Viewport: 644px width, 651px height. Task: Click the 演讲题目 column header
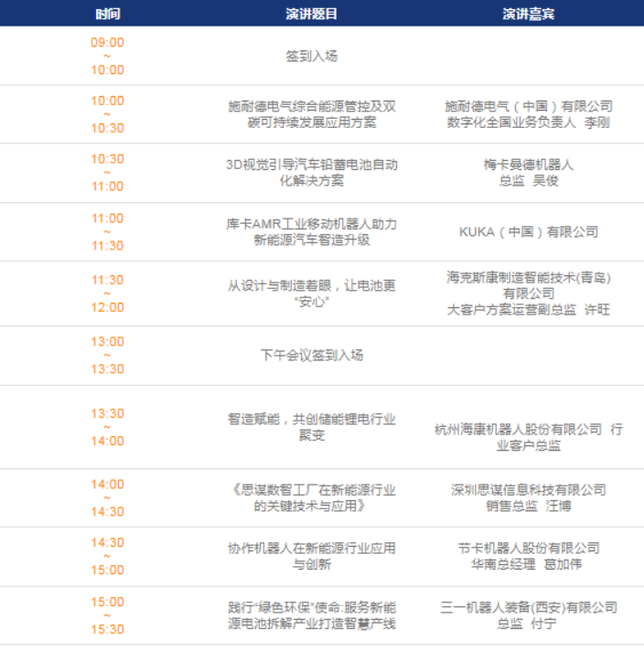pos(312,14)
